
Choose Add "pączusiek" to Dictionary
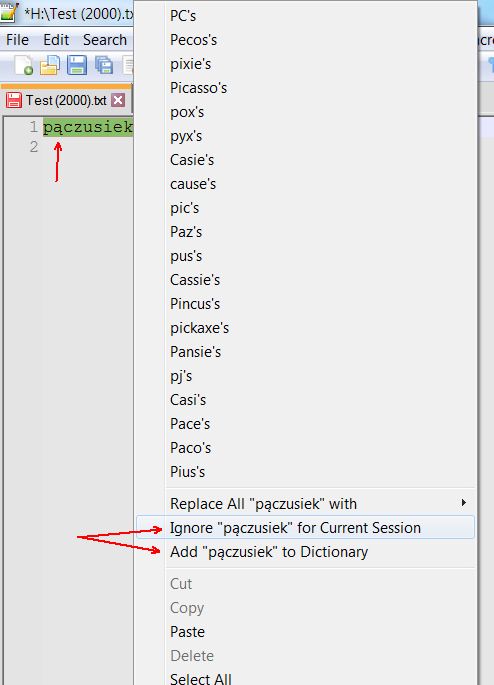[305, 551]
